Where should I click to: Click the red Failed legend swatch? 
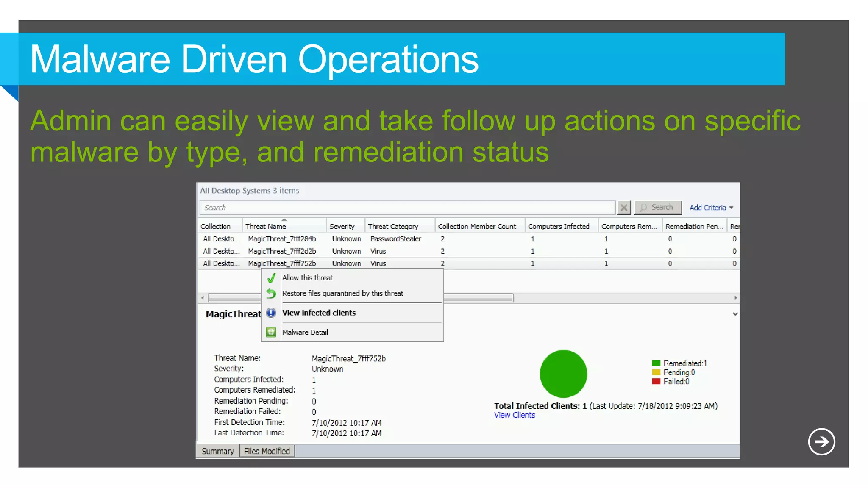point(656,381)
